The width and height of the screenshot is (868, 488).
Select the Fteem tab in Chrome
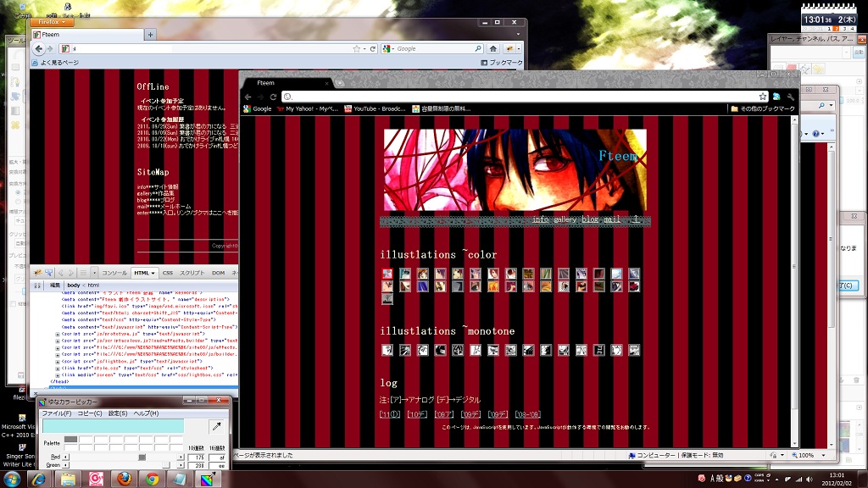pyautogui.click(x=287, y=83)
